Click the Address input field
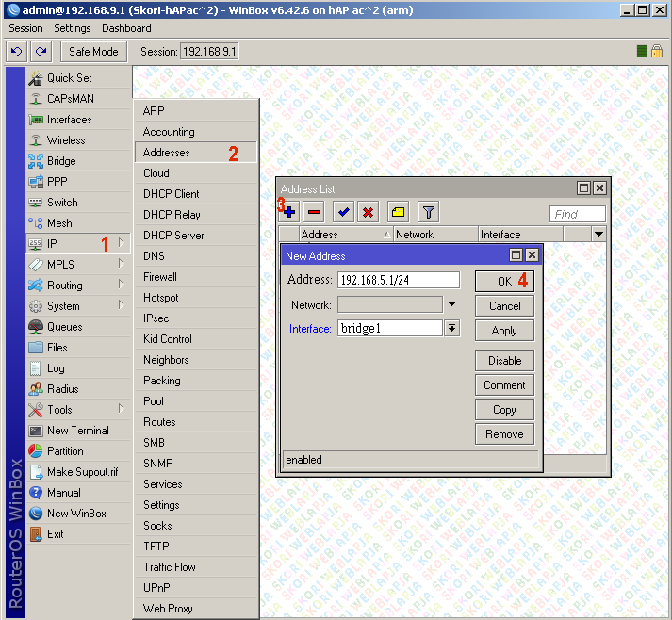The height and width of the screenshot is (620, 672). [x=398, y=280]
